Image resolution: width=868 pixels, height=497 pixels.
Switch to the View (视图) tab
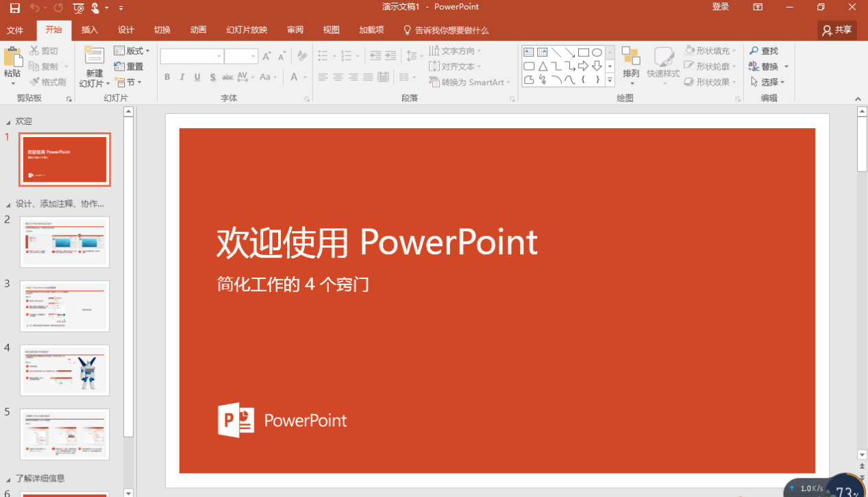[332, 30]
